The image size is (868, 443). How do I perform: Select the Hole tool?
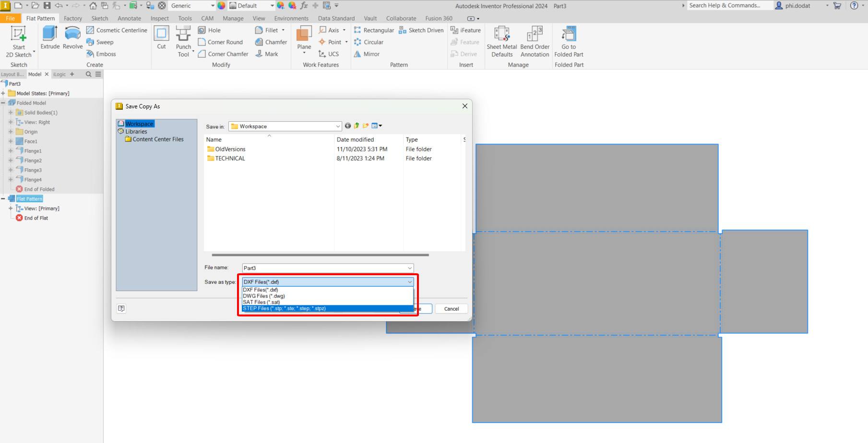click(x=210, y=30)
